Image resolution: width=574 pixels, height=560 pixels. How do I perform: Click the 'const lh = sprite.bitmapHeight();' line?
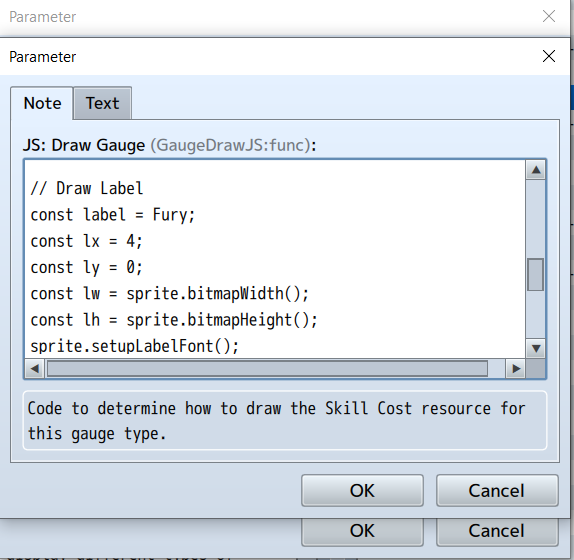(x=174, y=320)
